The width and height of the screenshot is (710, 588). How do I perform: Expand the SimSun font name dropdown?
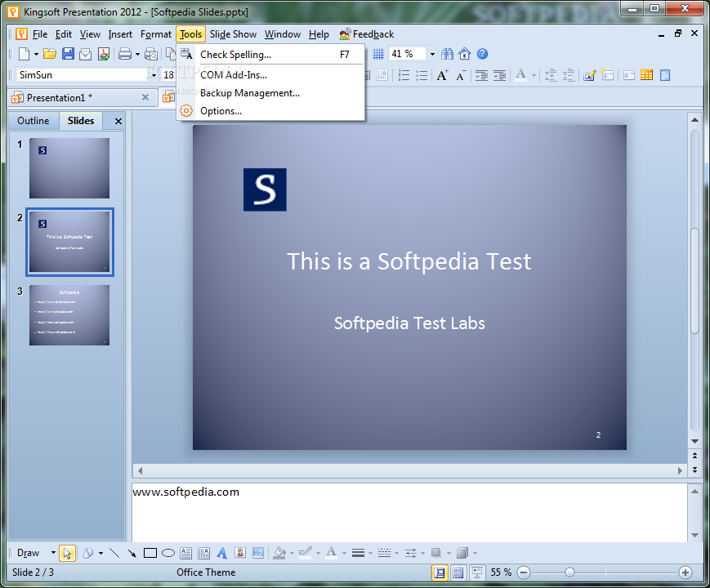(153, 75)
